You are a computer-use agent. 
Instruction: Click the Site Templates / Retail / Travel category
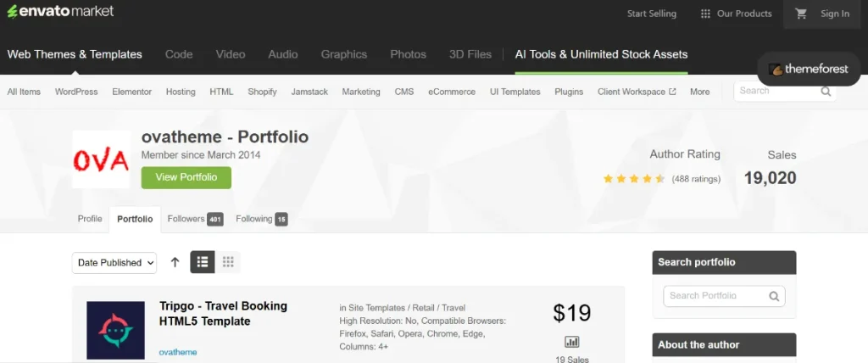tap(407, 308)
